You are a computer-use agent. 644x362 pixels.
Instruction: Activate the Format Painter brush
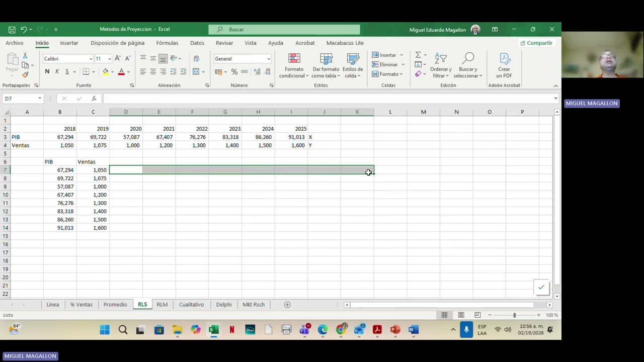tap(25, 74)
